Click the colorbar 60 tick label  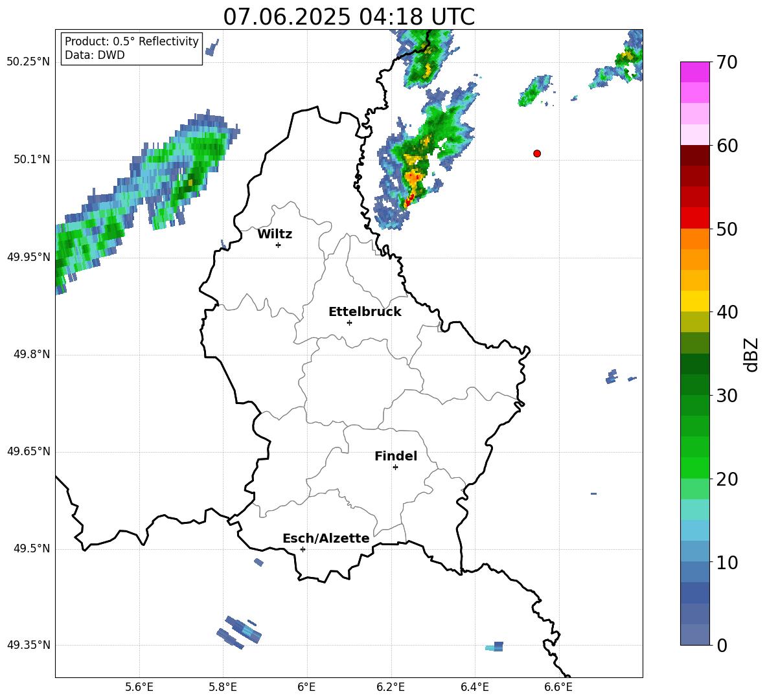pos(727,145)
